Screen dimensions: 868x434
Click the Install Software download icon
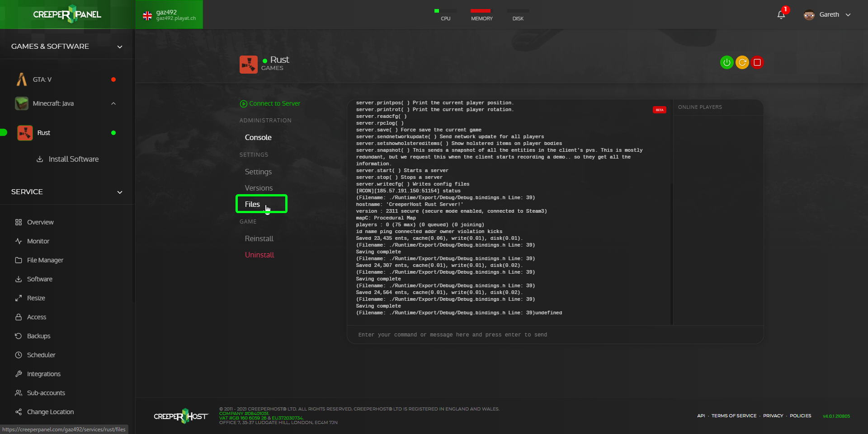point(40,159)
